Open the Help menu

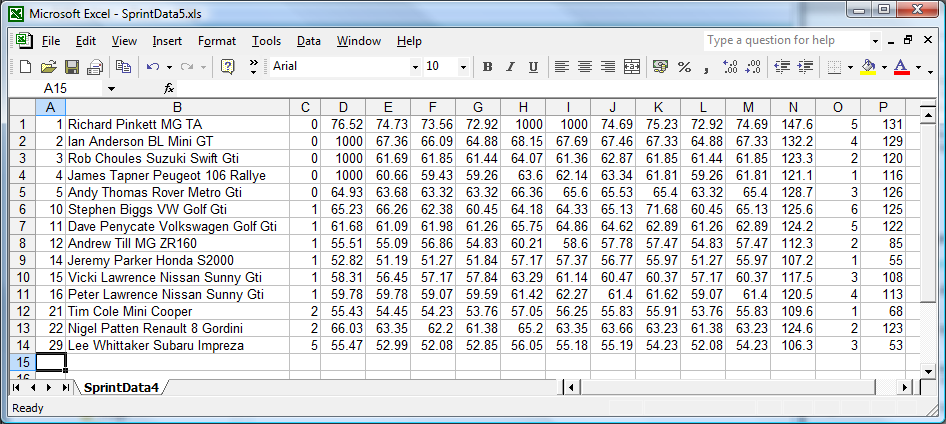pyautogui.click(x=409, y=41)
